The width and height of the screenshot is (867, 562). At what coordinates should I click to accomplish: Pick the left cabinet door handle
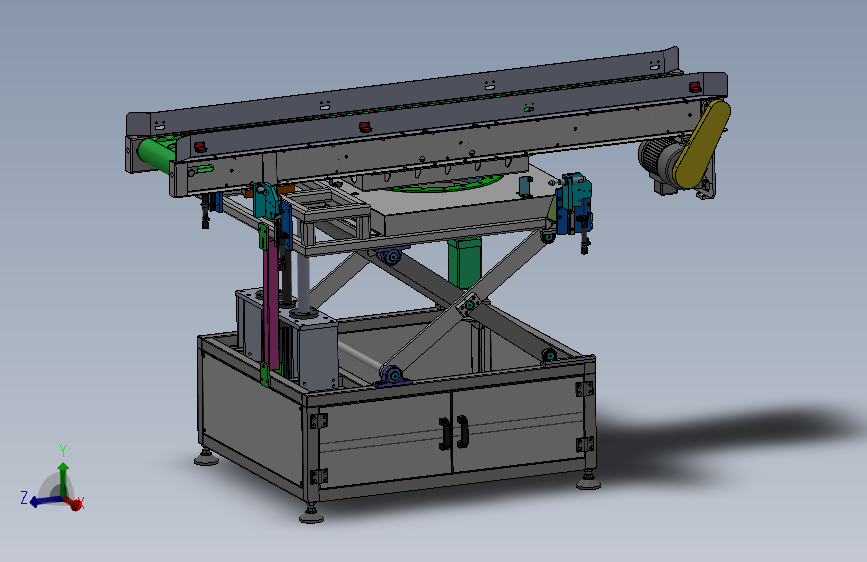pos(445,434)
